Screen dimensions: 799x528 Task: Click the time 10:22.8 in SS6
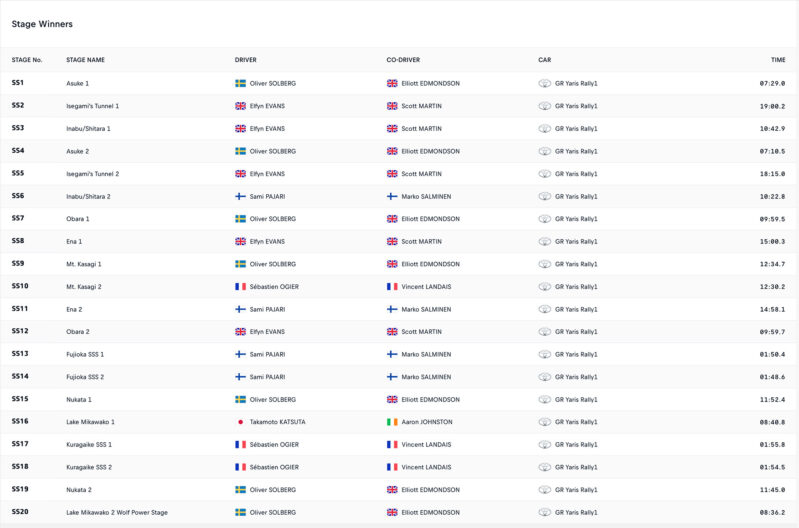(x=773, y=196)
